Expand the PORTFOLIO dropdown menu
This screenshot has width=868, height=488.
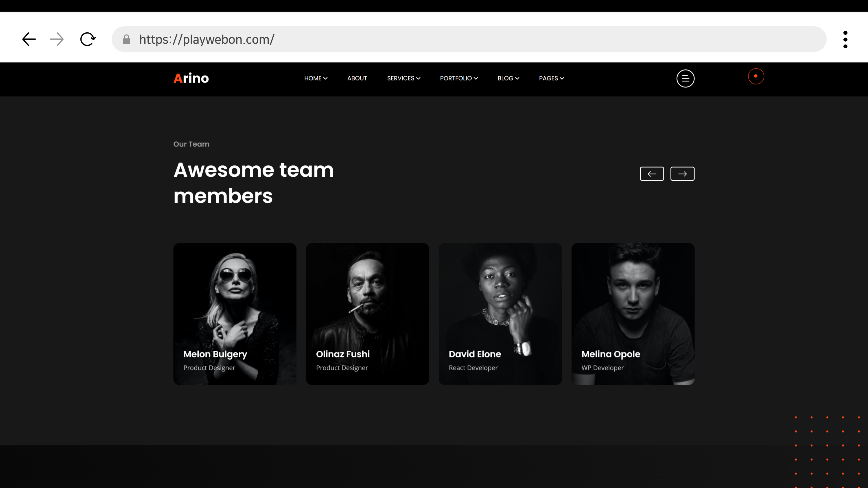click(459, 78)
